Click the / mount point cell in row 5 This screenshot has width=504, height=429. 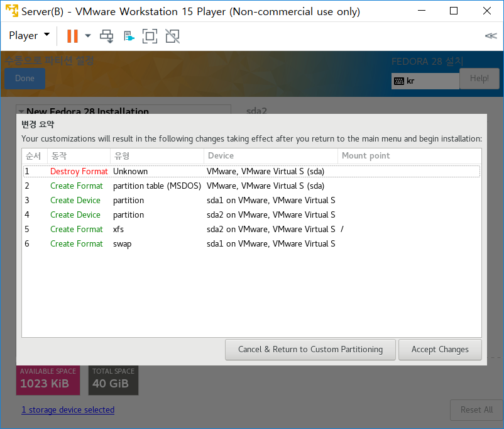(342, 229)
